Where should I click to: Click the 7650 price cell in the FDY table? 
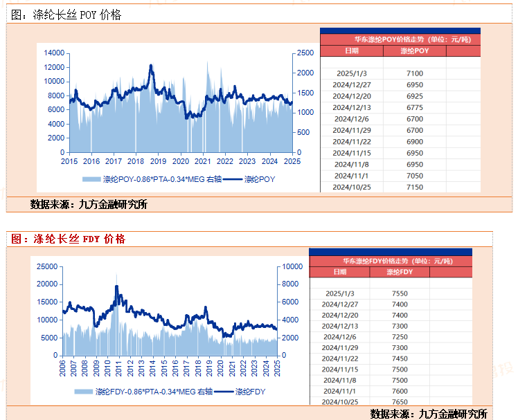coord(400,401)
